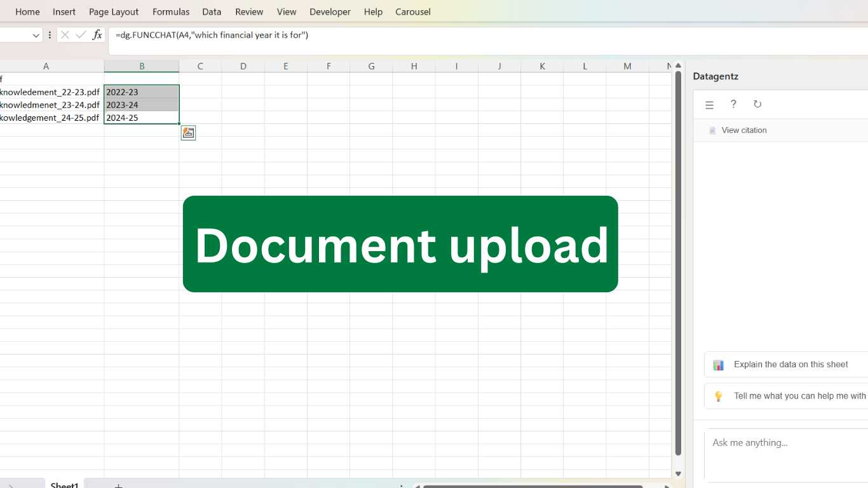Add a new sheet with plus button
The width and height of the screenshot is (868, 488).
click(118, 486)
